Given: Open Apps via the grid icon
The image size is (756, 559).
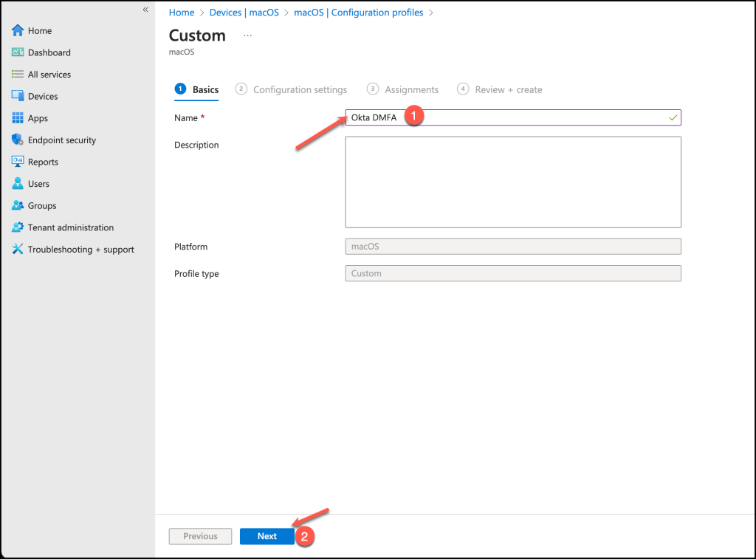Looking at the screenshot, I should tap(18, 118).
